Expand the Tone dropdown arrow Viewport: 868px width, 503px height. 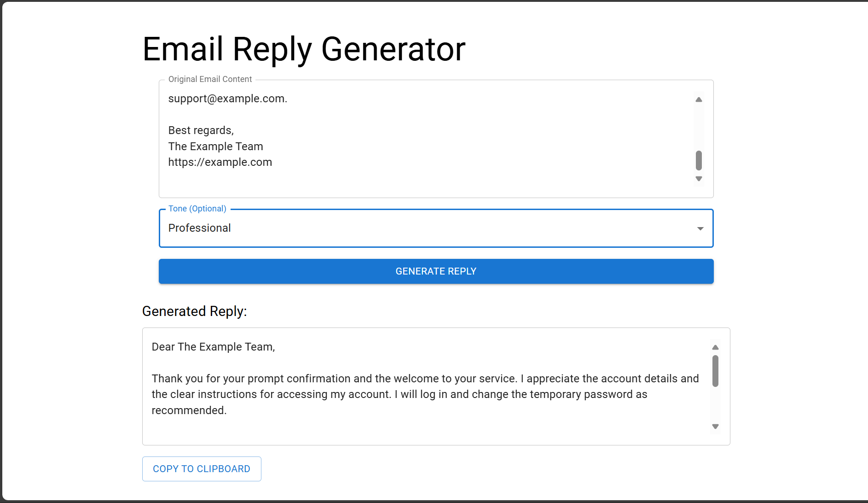700,228
